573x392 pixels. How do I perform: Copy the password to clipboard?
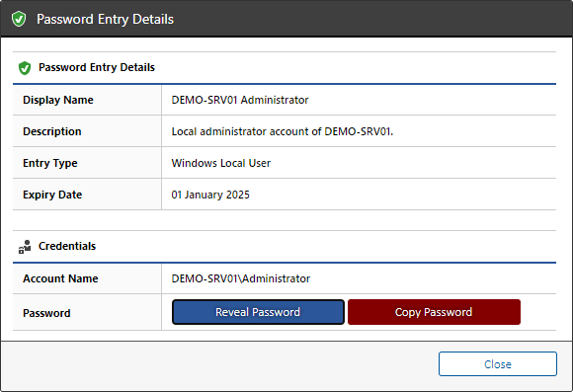click(434, 312)
